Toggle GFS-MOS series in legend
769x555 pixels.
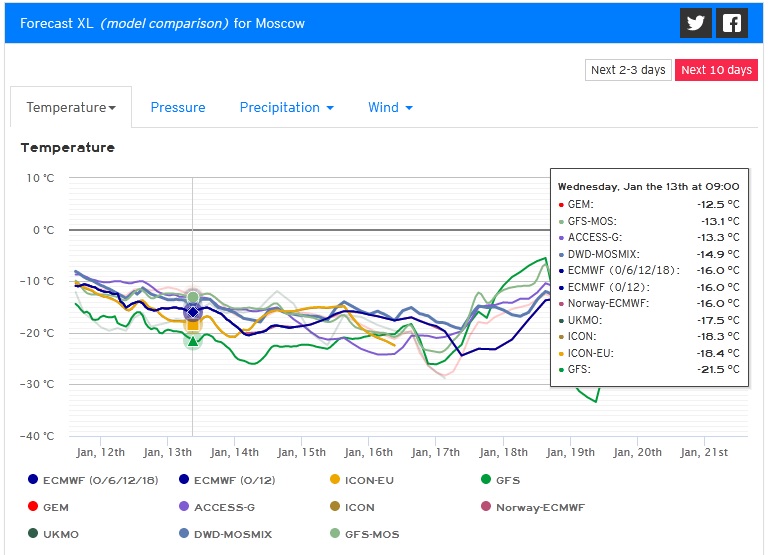pyautogui.click(x=364, y=534)
